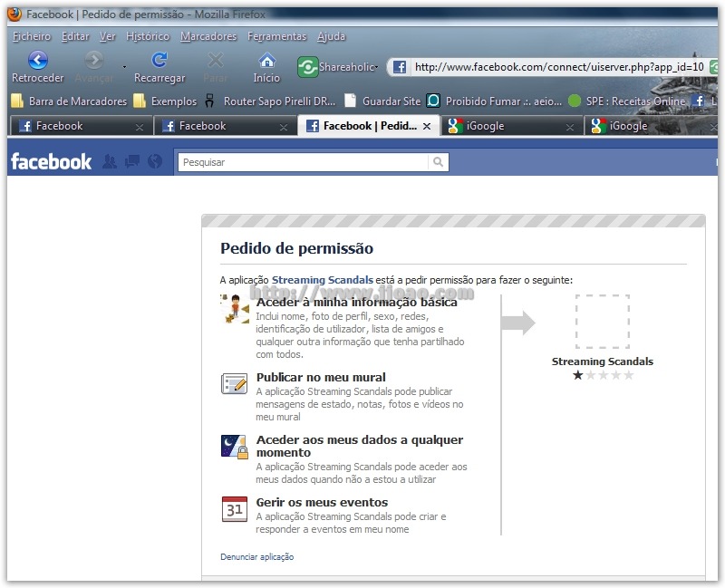Close the Facebook | Pedid... tab
This screenshot has height=588, width=725.
(427, 126)
